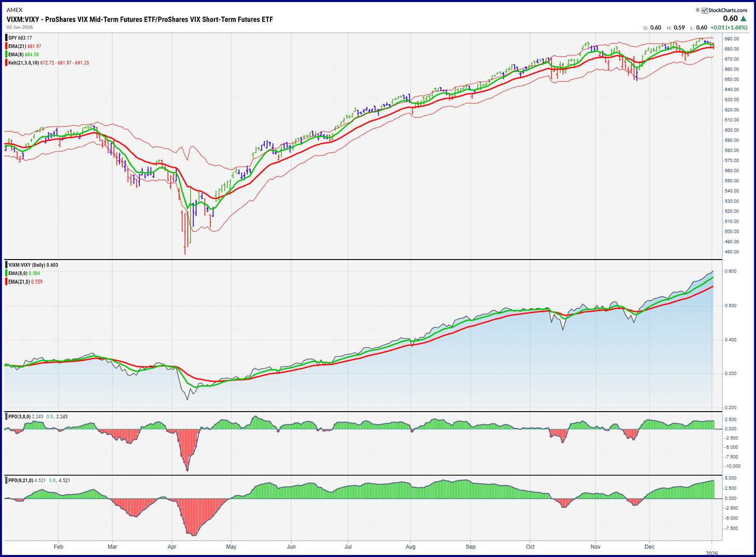Click the EMA(8) 684.58 legend entry
Viewport: 756px width, 557px height.
click(23, 55)
